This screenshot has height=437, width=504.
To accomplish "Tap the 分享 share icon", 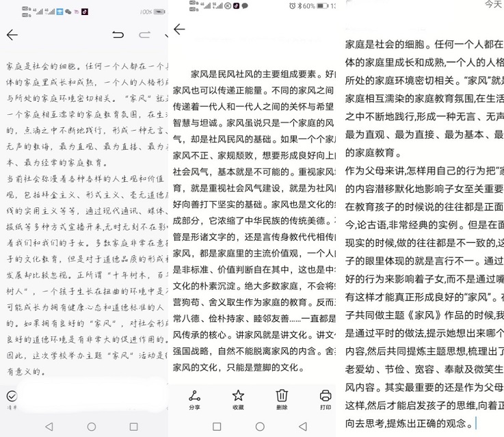I will click(x=195, y=398).
